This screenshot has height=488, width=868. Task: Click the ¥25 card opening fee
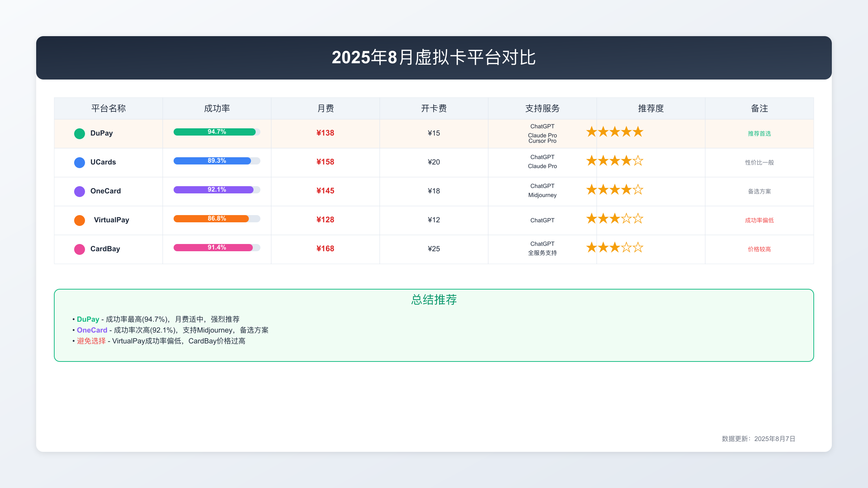[434, 249]
